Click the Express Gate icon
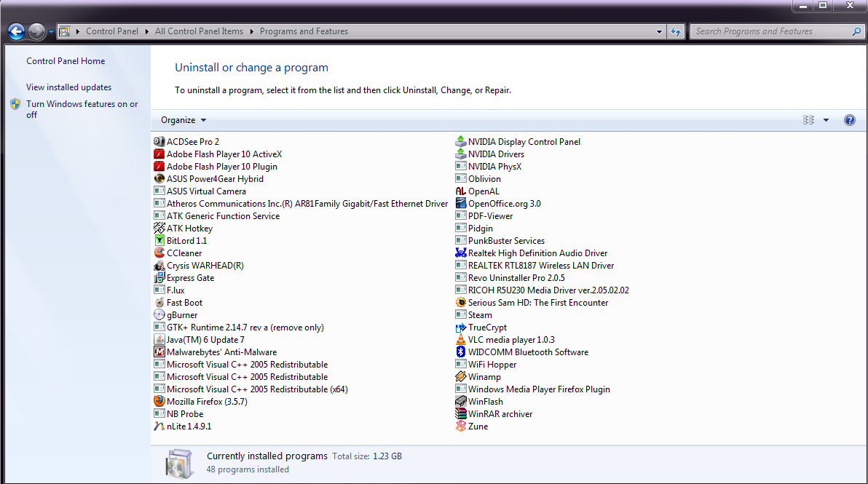Viewport: 868px width, 484px height. point(159,278)
